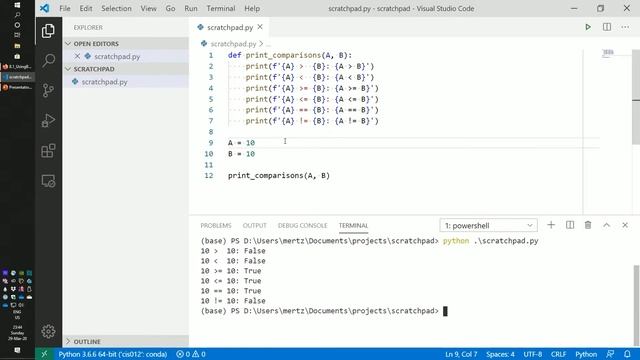Open the Edit menu

click(86, 9)
